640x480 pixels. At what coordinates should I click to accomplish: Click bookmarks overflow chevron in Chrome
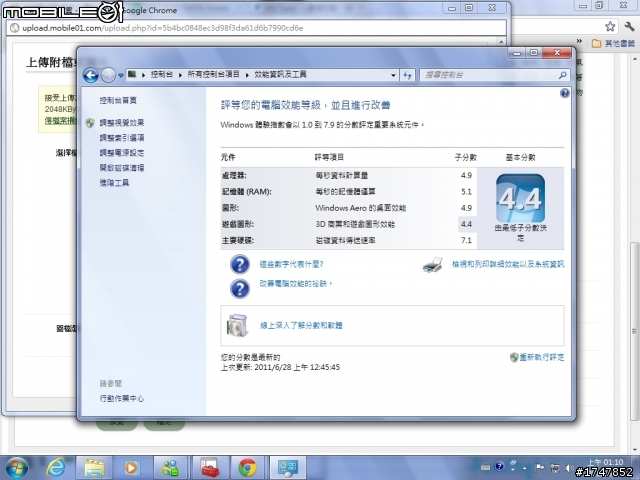[x=579, y=41]
